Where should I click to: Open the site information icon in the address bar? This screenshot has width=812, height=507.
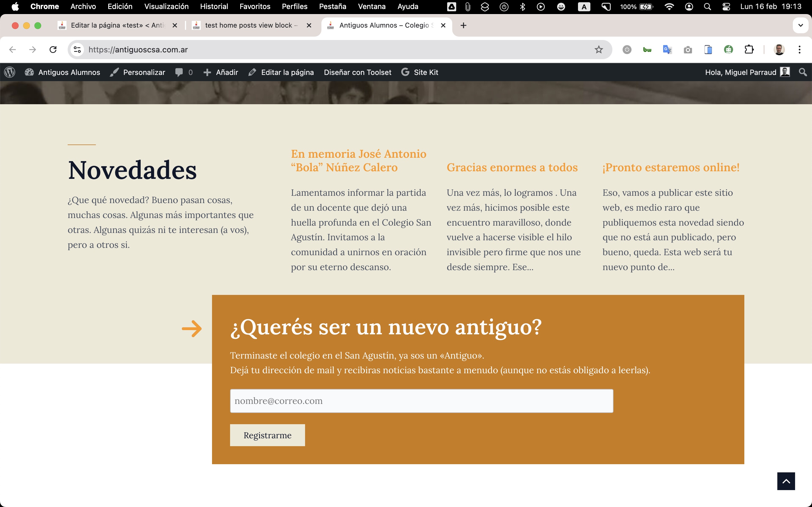pos(77,50)
